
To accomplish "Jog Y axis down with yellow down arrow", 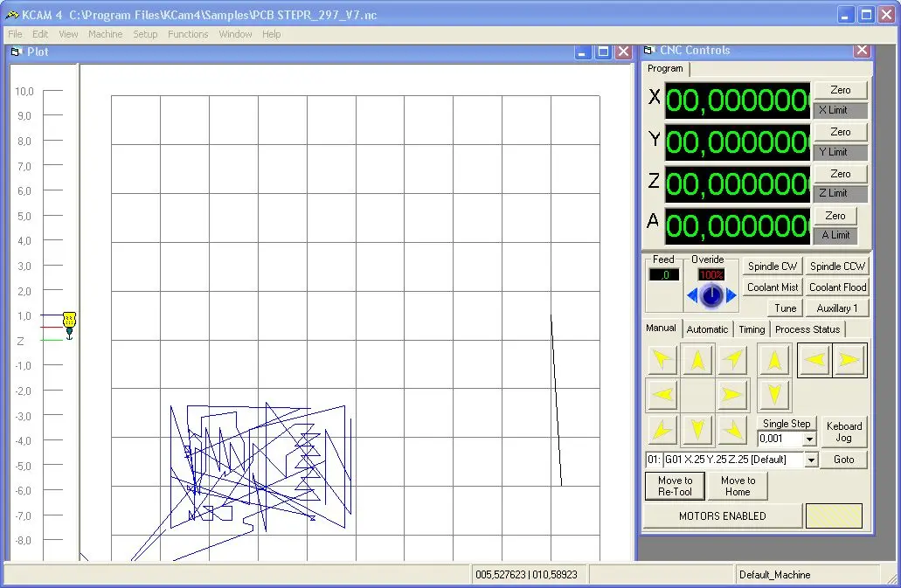I will pyautogui.click(x=697, y=430).
